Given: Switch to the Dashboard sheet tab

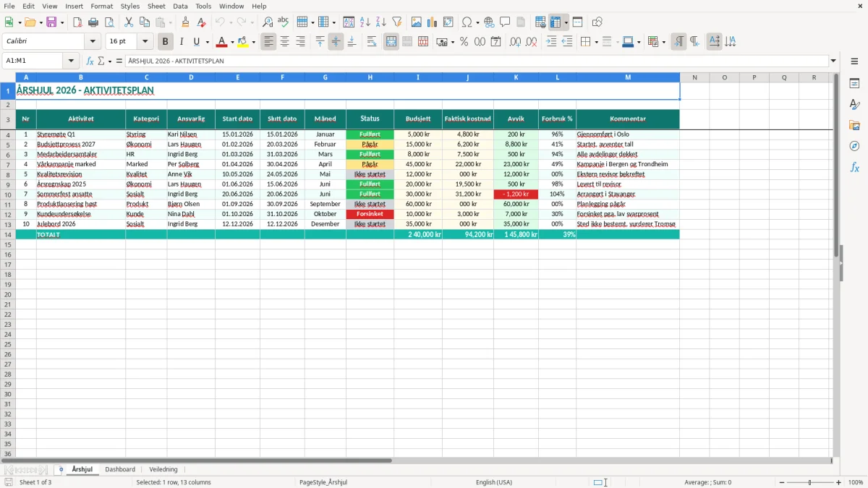Looking at the screenshot, I should click(120, 469).
